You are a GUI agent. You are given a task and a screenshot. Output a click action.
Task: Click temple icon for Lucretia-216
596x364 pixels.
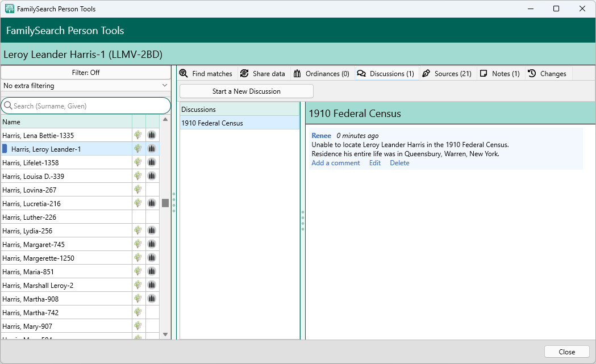pyautogui.click(x=152, y=203)
